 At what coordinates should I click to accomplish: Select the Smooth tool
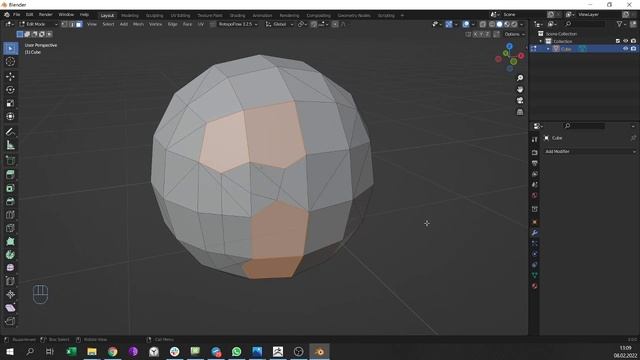pyautogui.click(x=10, y=268)
